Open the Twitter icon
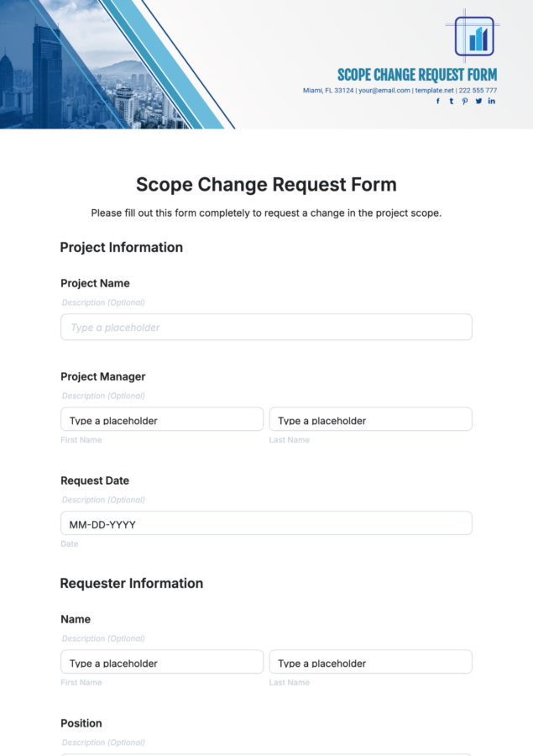Viewport: 533px width, 756px height. click(478, 101)
